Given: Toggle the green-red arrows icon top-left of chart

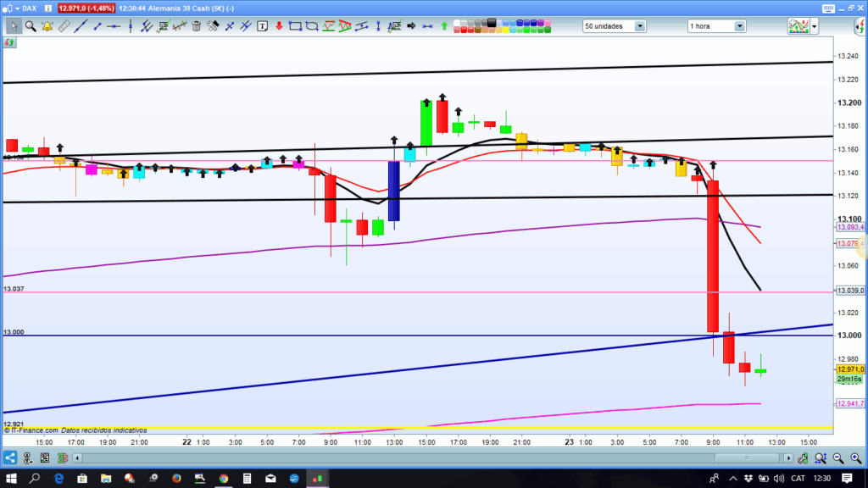Looking at the screenshot, I should [9, 42].
